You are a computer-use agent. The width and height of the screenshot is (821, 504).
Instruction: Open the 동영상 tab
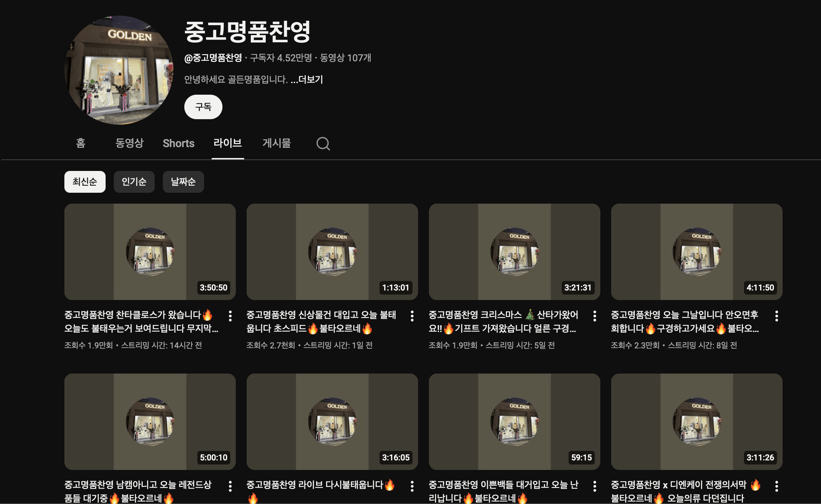point(130,143)
